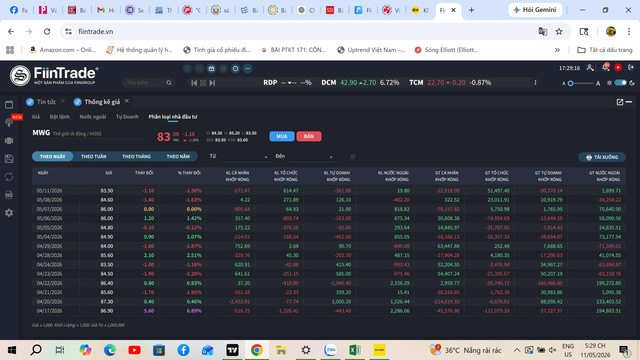Click the Hỏi Gemini button
Screen dimensions: 640x360
tap(535, 10)
